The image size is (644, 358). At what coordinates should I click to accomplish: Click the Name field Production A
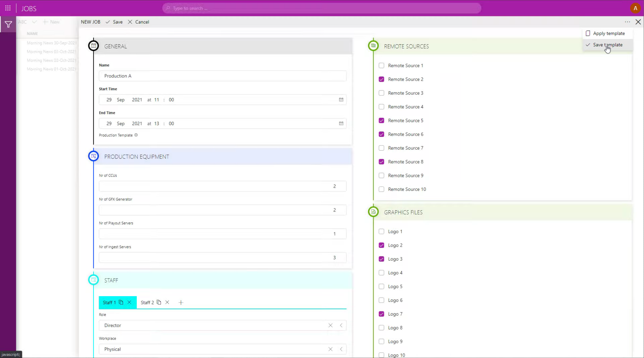point(222,76)
